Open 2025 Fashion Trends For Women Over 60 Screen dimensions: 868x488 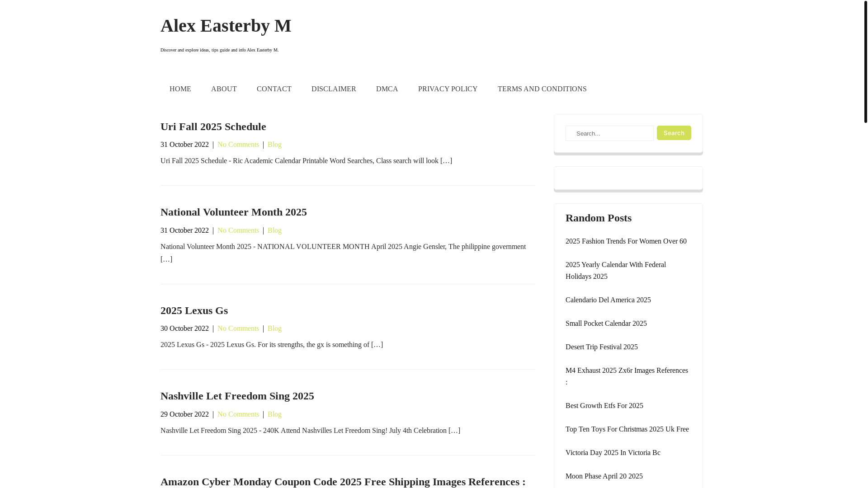626,241
